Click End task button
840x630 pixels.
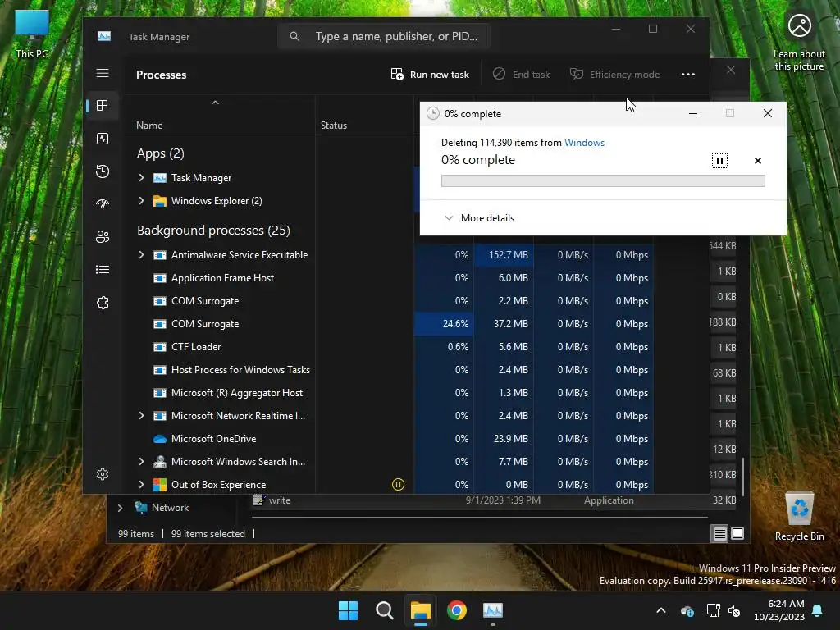[521, 75]
